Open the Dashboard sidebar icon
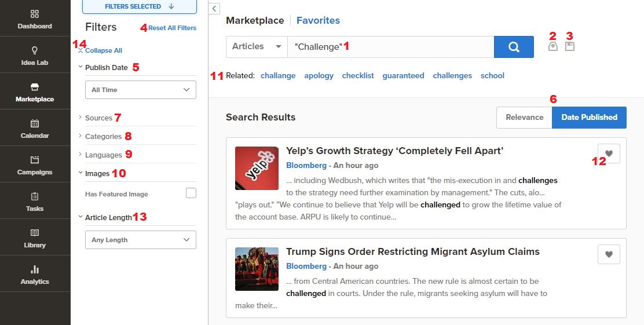Viewport: 644px width, 325px height. tap(35, 14)
